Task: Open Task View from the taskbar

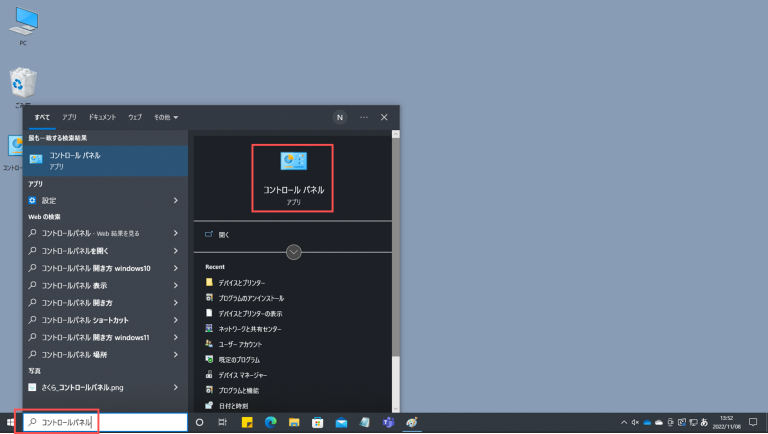Action: [x=222, y=422]
